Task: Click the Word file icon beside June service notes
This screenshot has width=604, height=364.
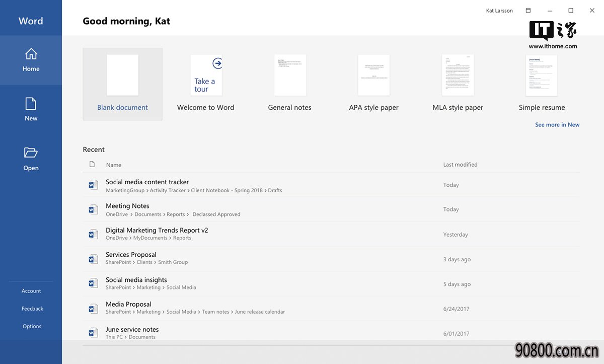Action: point(93,332)
